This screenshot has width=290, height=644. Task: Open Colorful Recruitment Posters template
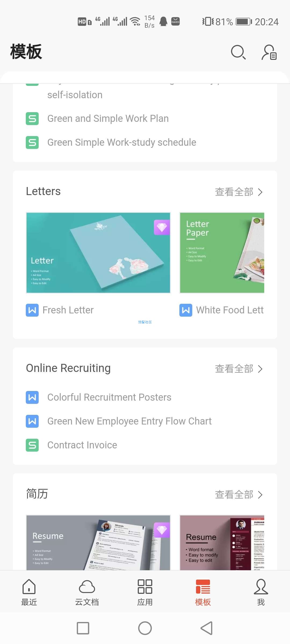(x=109, y=397)
